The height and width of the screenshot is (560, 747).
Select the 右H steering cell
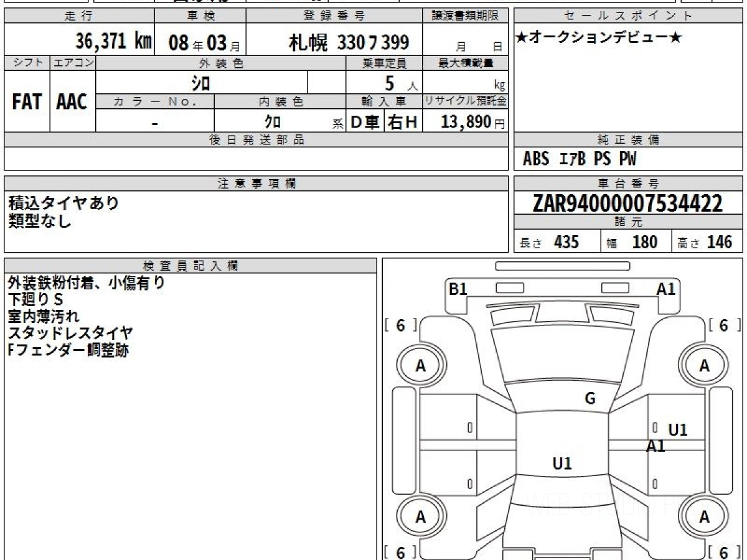pos(403,122)
